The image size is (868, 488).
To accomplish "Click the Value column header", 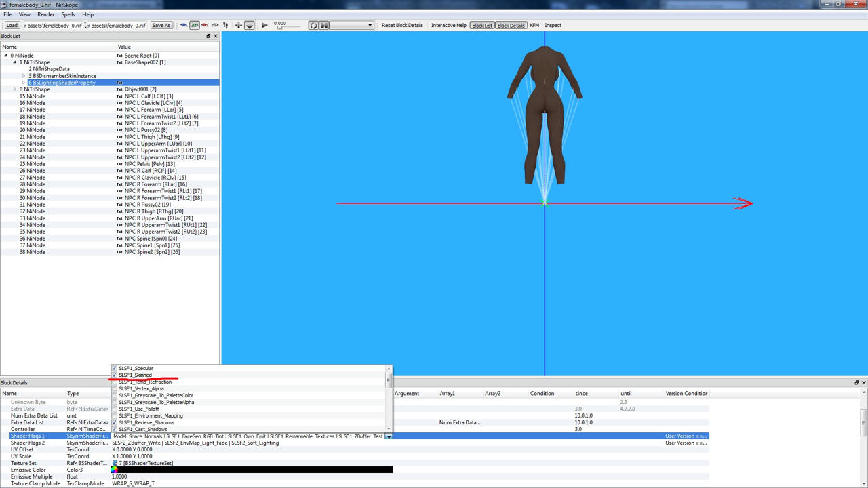I will pyautogui.click(x=167, y=47).
